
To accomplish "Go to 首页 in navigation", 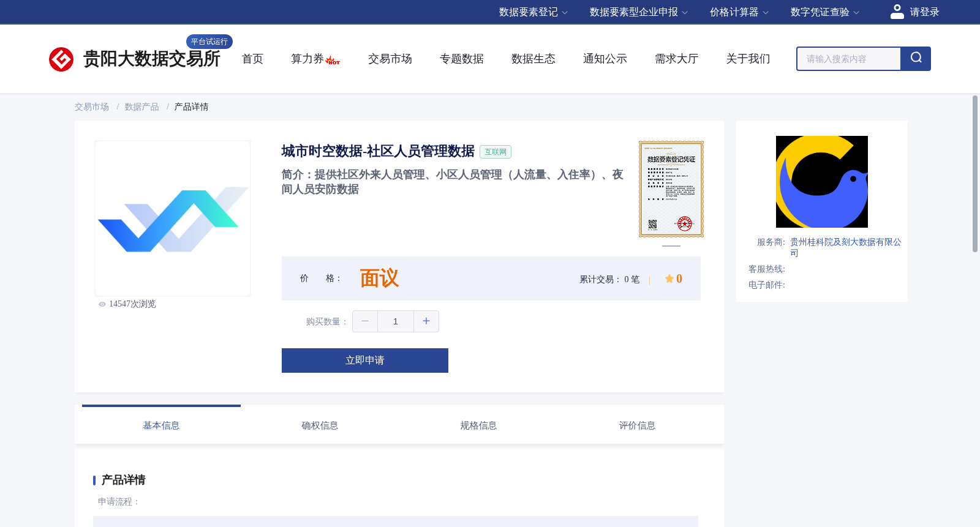I will (252, 59).
